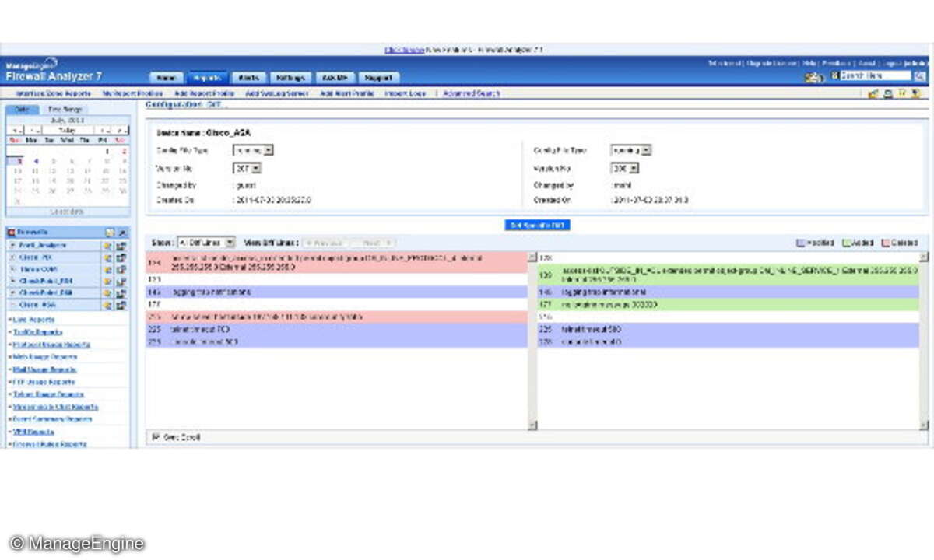The image size is (934, 560).
Task: Open Add Alert Profile link
Action: pyautogui.click(x=347, y=93)
